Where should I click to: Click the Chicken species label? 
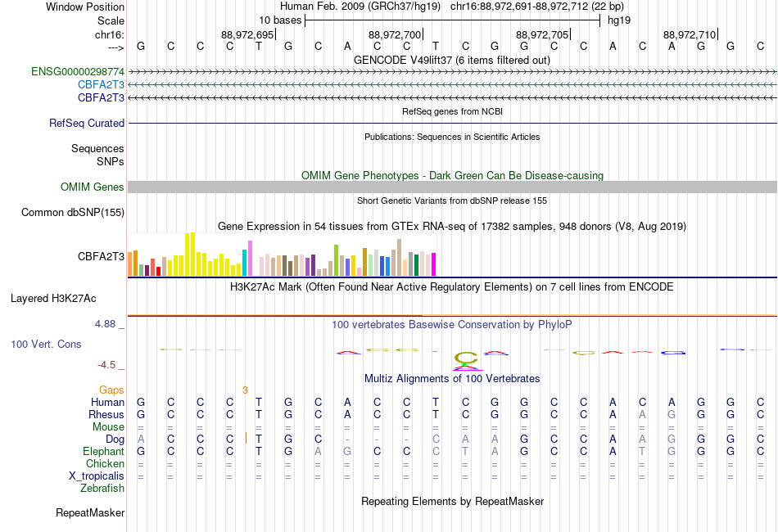[105, 463]
